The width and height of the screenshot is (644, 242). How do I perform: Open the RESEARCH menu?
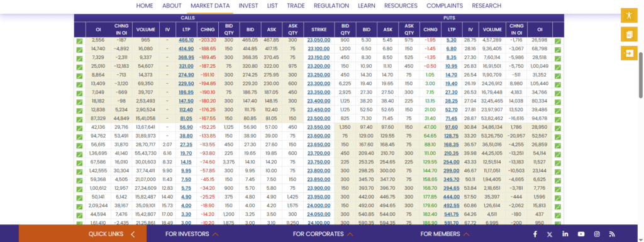(487, 6)
